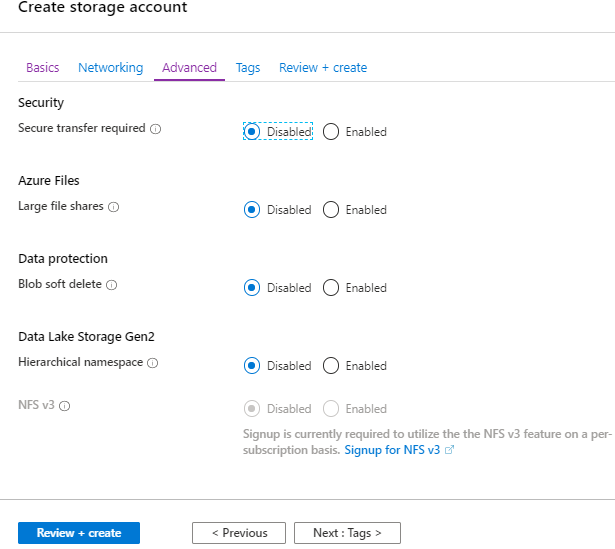615x549 pixels.
Task: Click the Create storage account title
Action: pos(103,7)
